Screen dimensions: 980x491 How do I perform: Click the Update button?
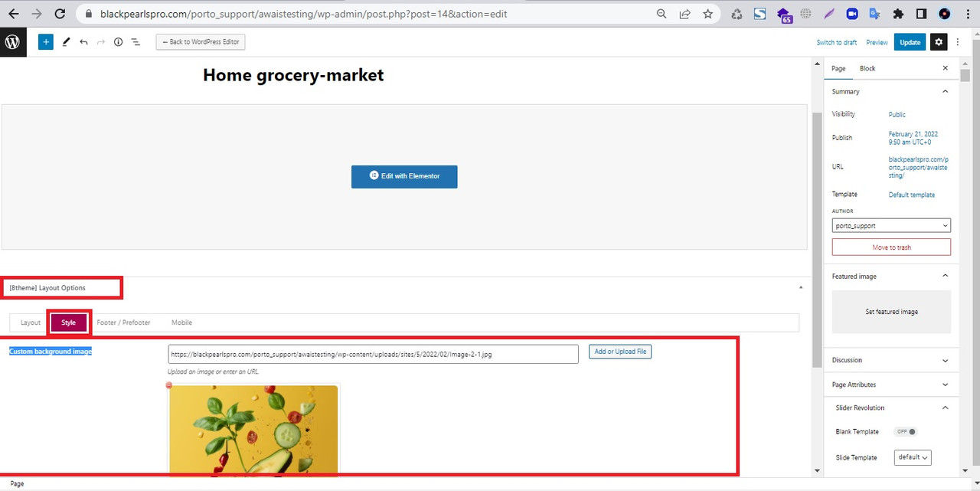(910, 42)
